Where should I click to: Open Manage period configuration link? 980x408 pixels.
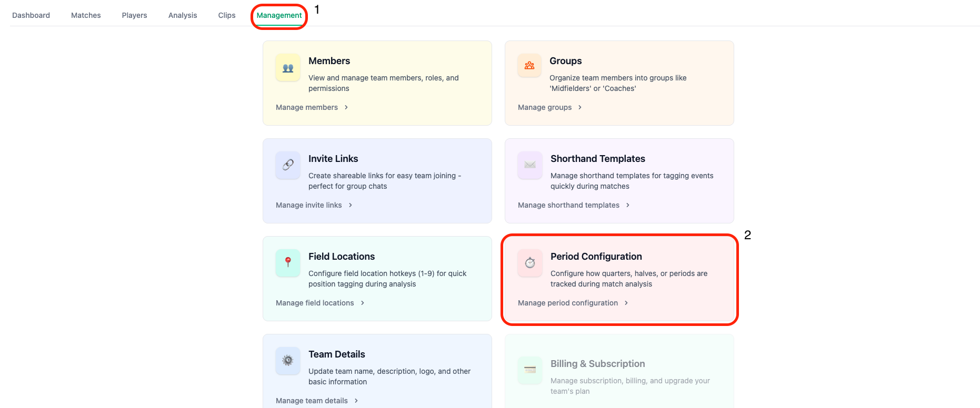568,303
